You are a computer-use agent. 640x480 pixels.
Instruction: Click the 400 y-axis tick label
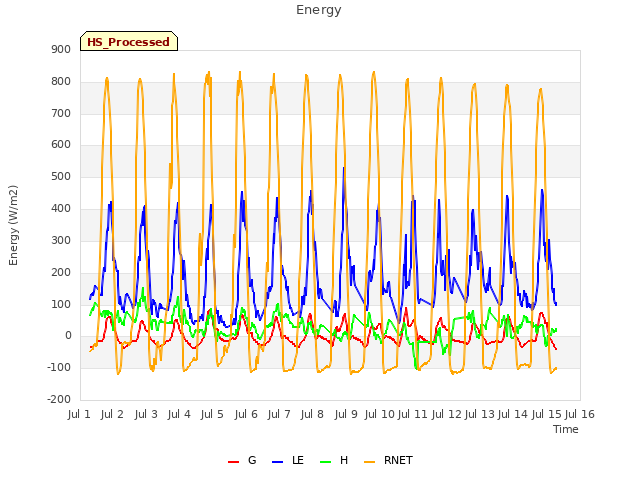(x=61, y=208)
